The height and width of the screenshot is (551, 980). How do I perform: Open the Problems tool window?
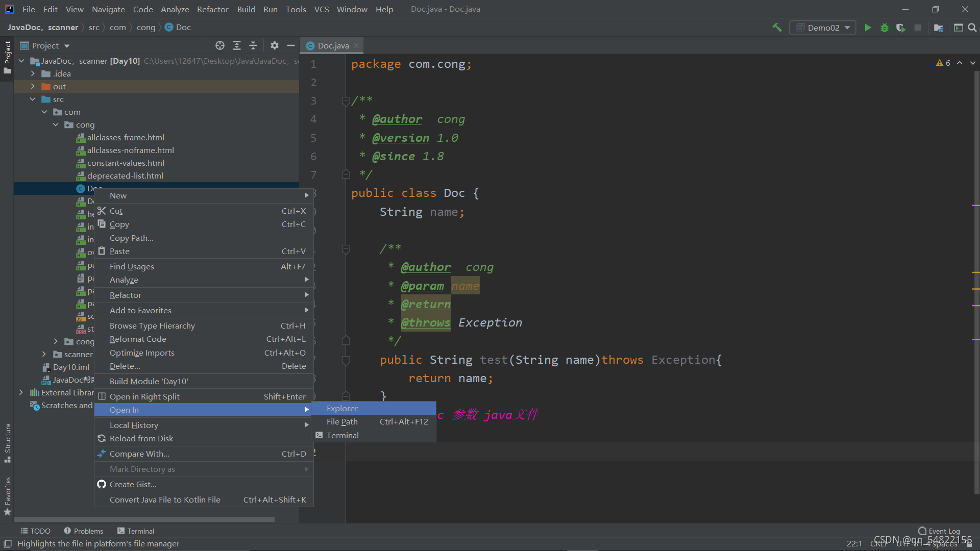83,531
